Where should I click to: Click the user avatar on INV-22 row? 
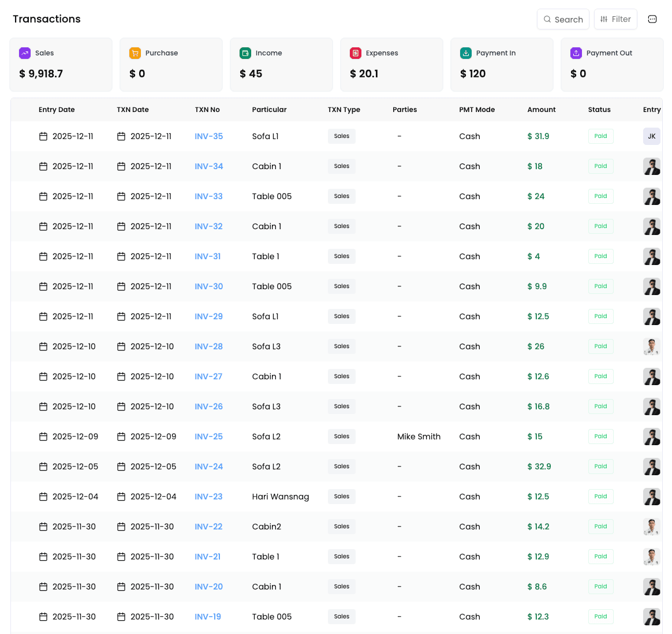(x=652, y=527)
